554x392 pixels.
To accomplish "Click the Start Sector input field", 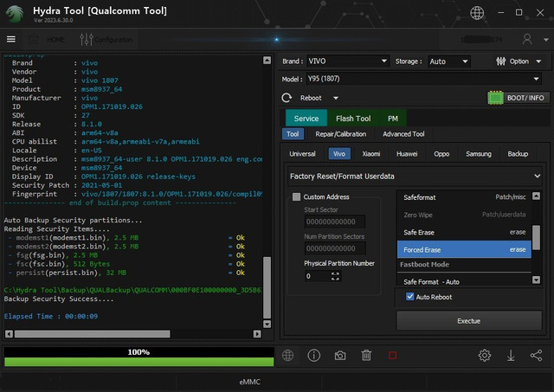I will [335, 222].
